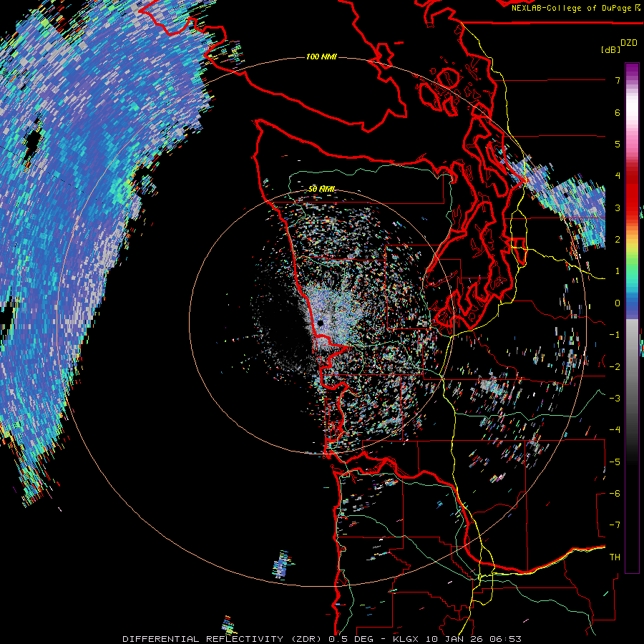The image size is (644, 644).
Task: Click the 7 value on the dB scale
Action: coord(618,80)
